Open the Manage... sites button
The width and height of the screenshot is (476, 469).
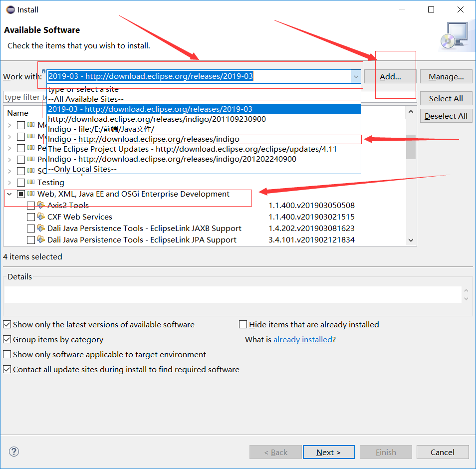[446, 76]
